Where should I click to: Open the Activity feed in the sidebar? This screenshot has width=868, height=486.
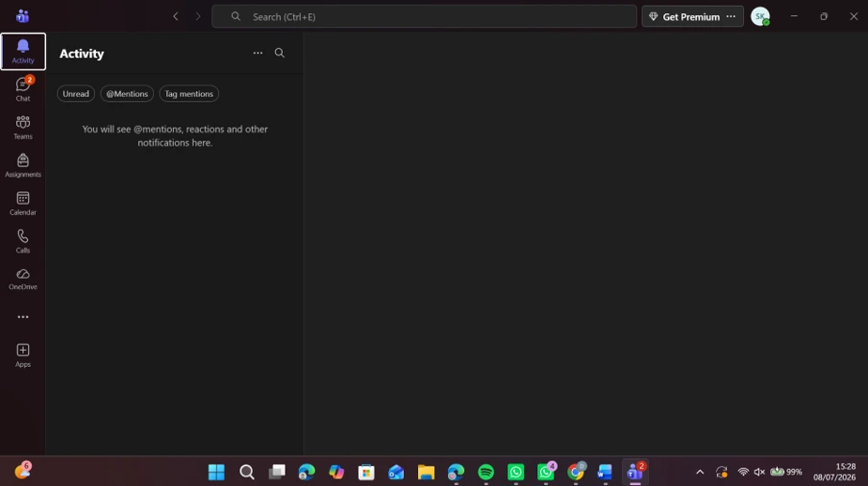click(23, 52)
